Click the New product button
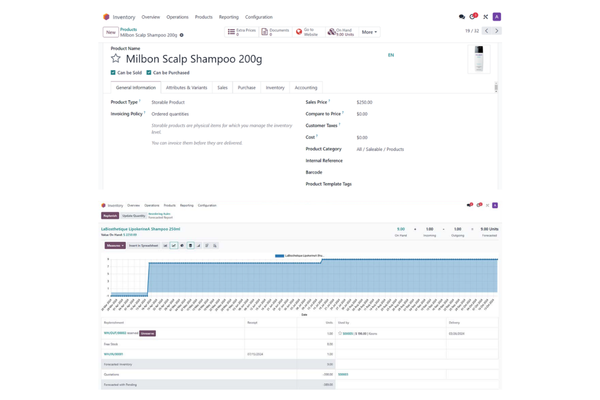600x400 pixels. [x=110, y=32]
